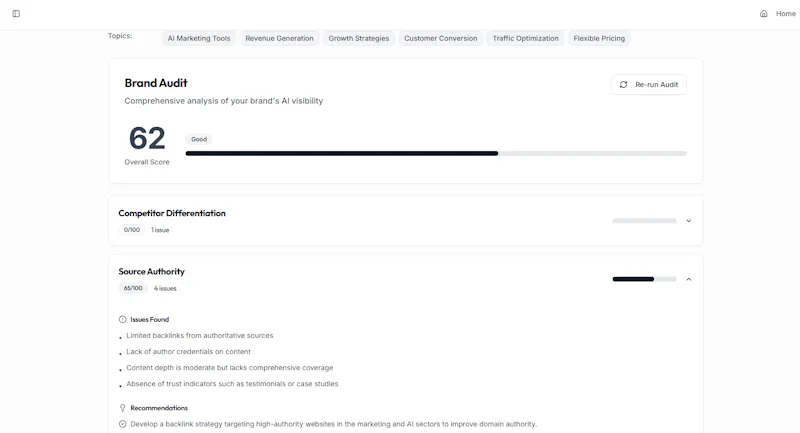This screenshot has height=433, width=800.
Task: Click the Overall Score caption
Action: pyautogui.click(x=147, y=162)
